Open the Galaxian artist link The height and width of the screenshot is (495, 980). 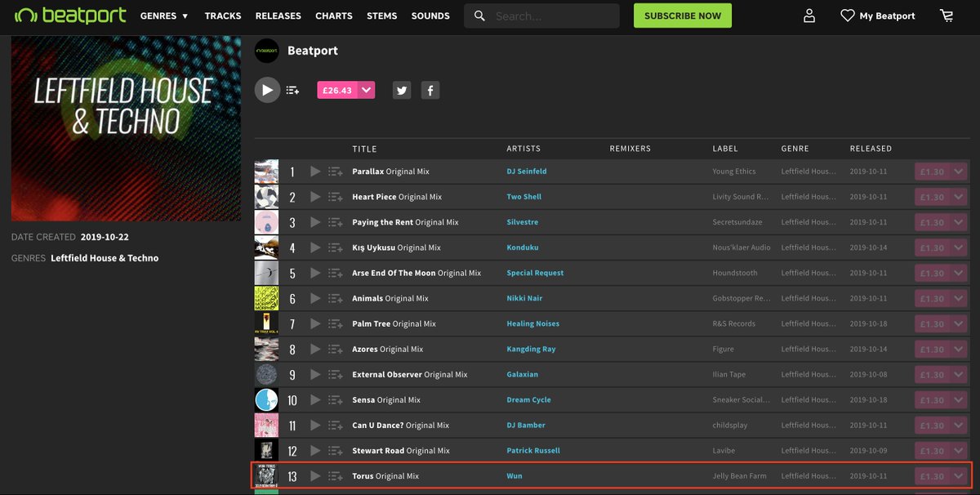pyautogui.click(x=523, y=374)
